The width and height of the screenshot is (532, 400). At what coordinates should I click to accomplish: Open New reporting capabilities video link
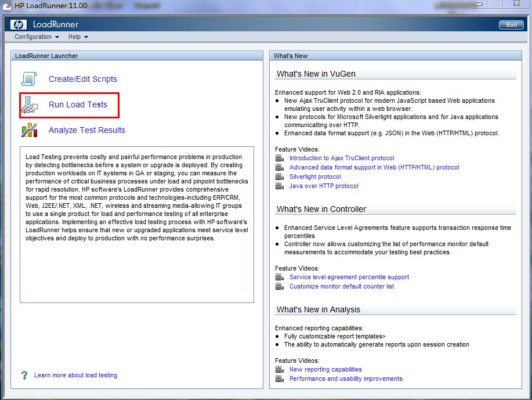[325, 369]
